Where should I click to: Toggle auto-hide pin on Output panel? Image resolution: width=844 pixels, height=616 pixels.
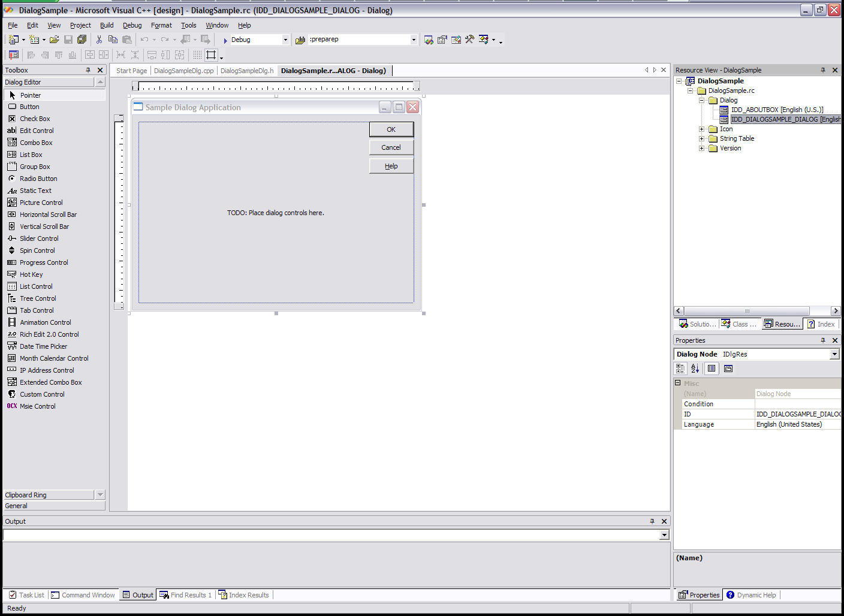click(x=652, y=521)
